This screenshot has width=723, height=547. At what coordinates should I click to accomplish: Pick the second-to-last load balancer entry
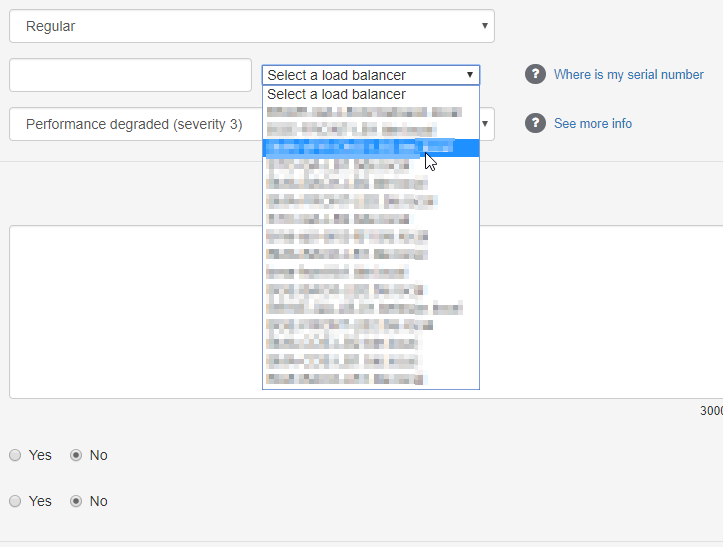click(x=343, y=361)
